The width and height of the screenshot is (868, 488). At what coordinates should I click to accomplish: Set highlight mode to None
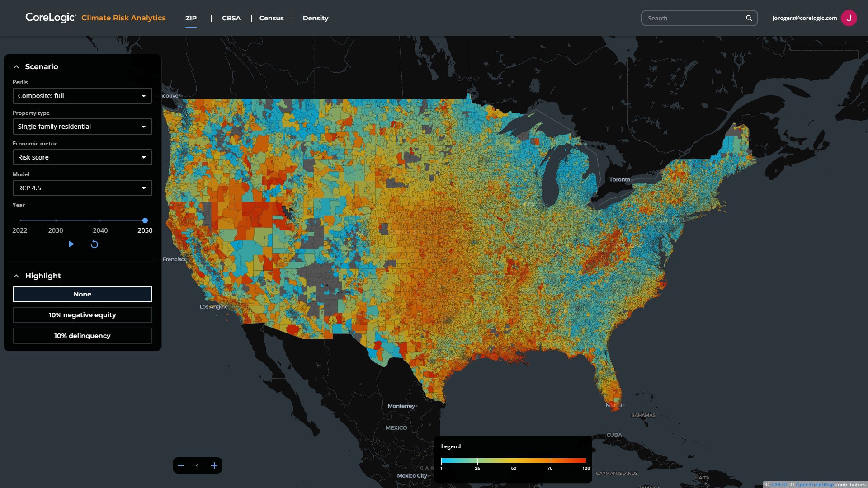tap(82, 294)
